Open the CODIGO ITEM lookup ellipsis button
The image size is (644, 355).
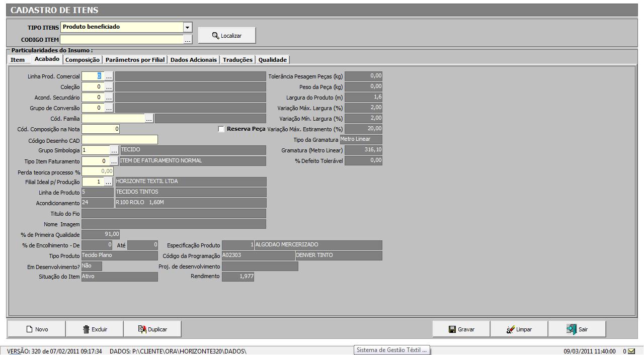tap(188, 39)
